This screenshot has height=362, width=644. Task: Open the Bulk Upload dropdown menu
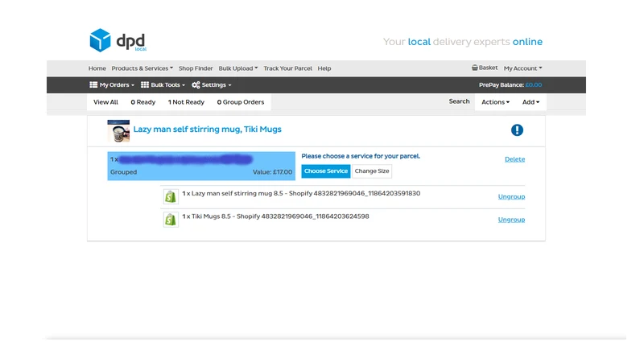[x=238, y=68]
